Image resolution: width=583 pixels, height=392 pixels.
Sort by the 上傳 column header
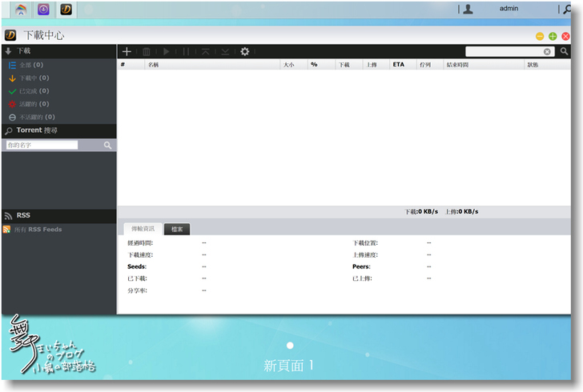pos(376,65)
